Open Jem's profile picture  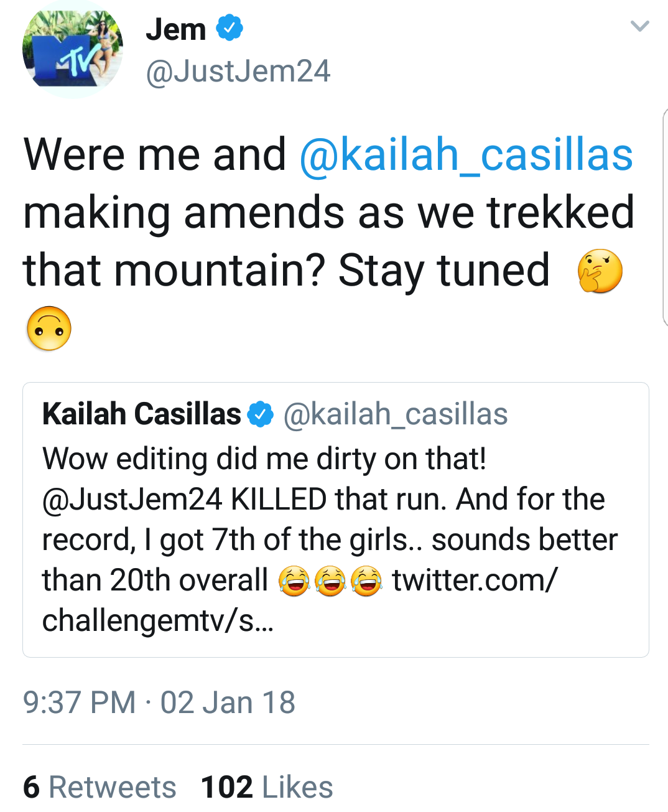point(73,49)
